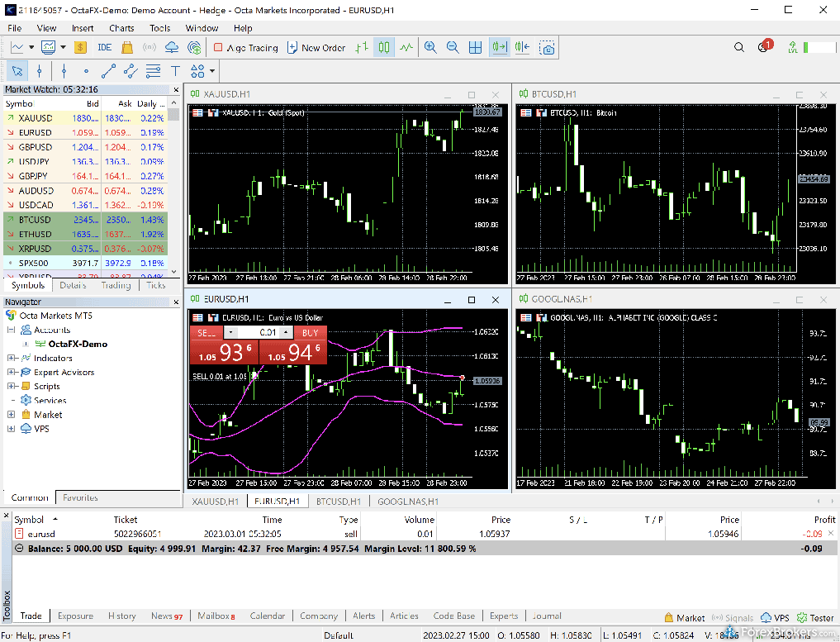Close the eurusd sell position with X
The image size is (840, 642).
click(831, 533)
